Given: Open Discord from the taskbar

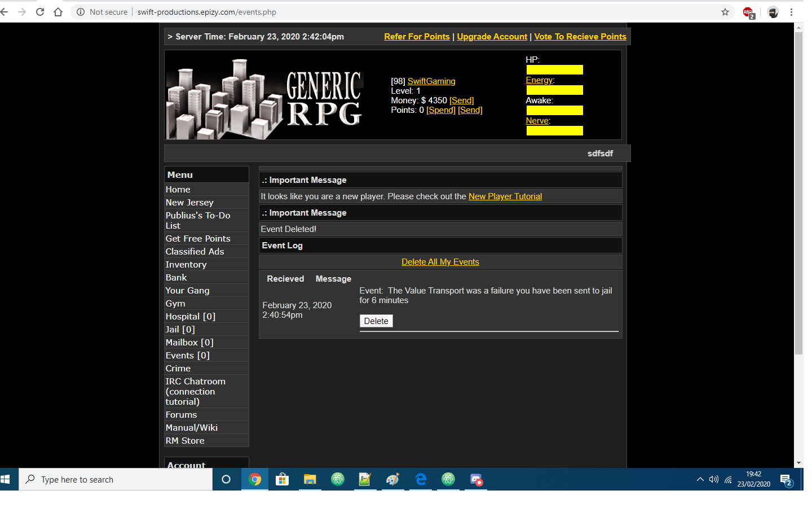Looking at the screenshot, I should pyautogui.click(x=476, y=479).
